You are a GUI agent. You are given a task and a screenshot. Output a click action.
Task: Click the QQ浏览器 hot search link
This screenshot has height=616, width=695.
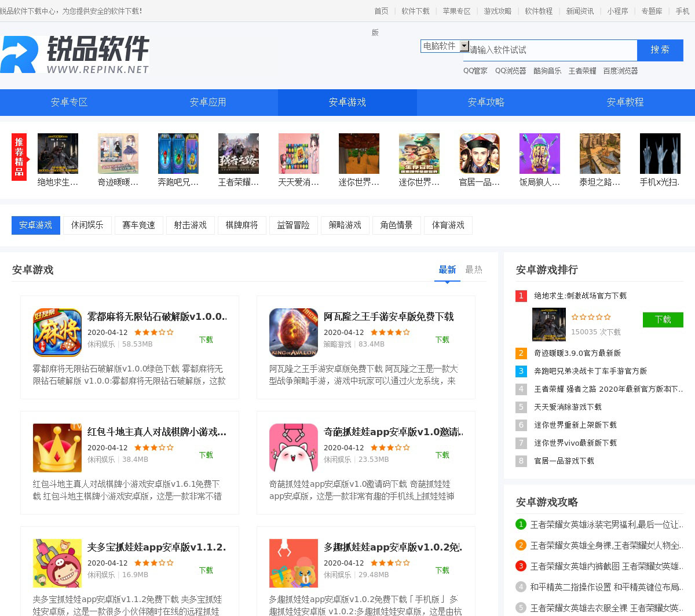[511, 71]
